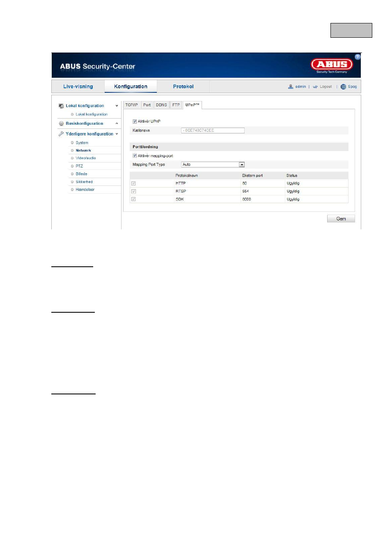Click the Gem save button
The height and width of the screenshot is (554, 392).
(341, 219)
